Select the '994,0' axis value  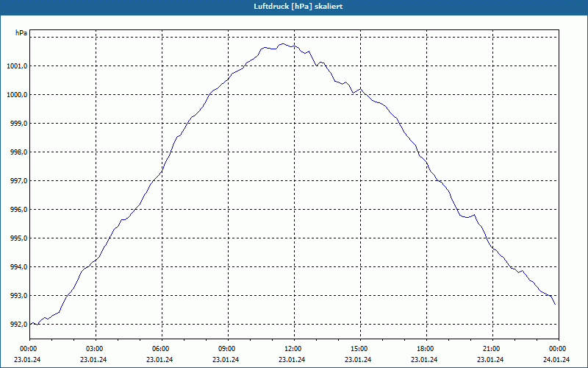19,267
